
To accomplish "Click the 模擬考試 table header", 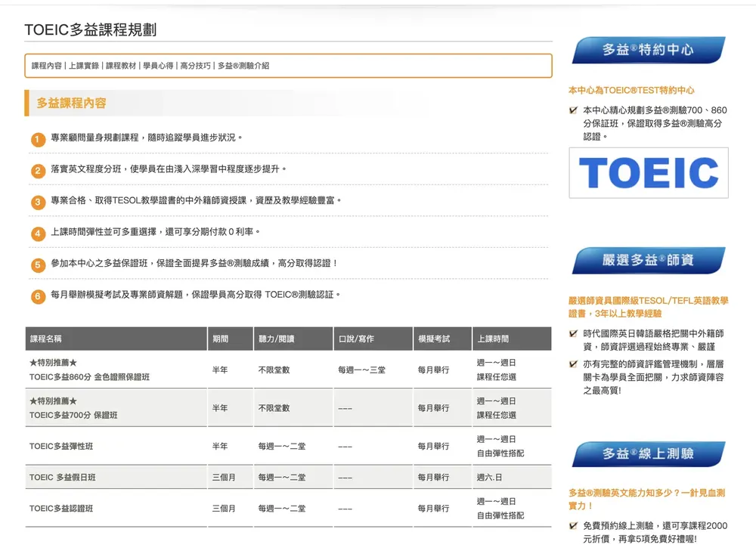I will point(442,339).
